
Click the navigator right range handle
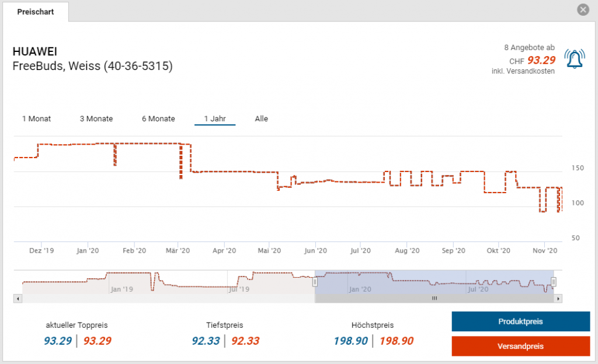point(554,282)
